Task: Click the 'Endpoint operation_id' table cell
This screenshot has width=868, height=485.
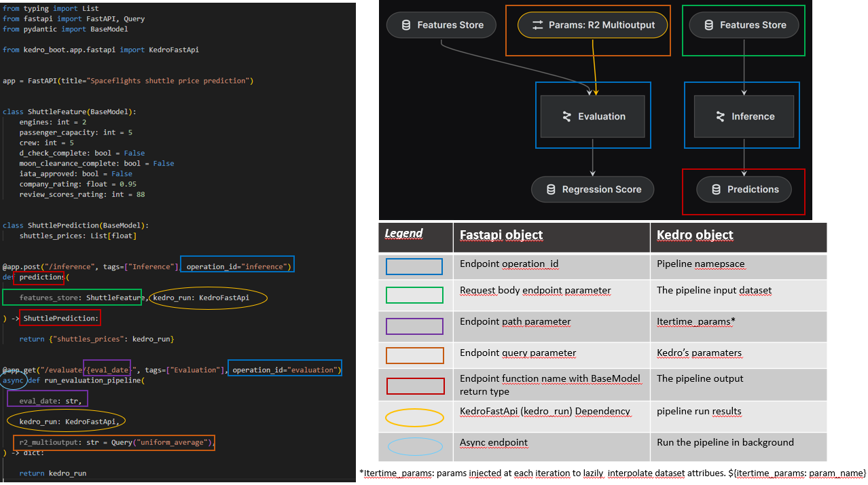Action: [x=551, y=266]
